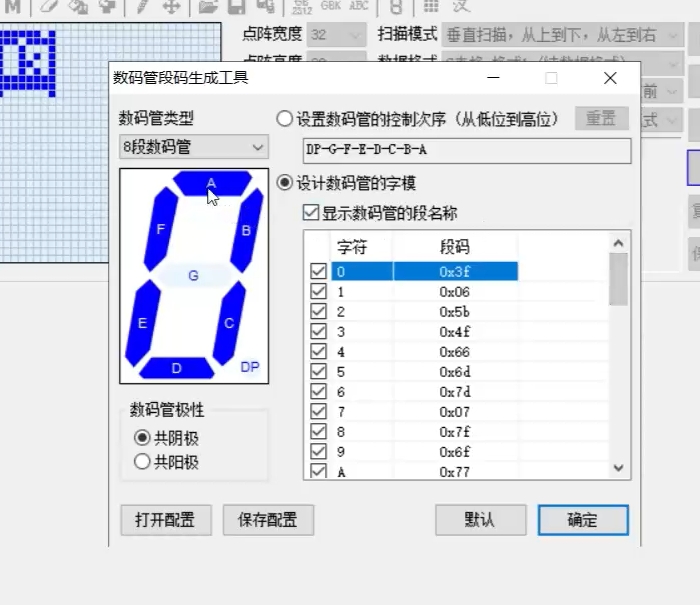Click the floppy disk save icon

(x=237, y=6)
